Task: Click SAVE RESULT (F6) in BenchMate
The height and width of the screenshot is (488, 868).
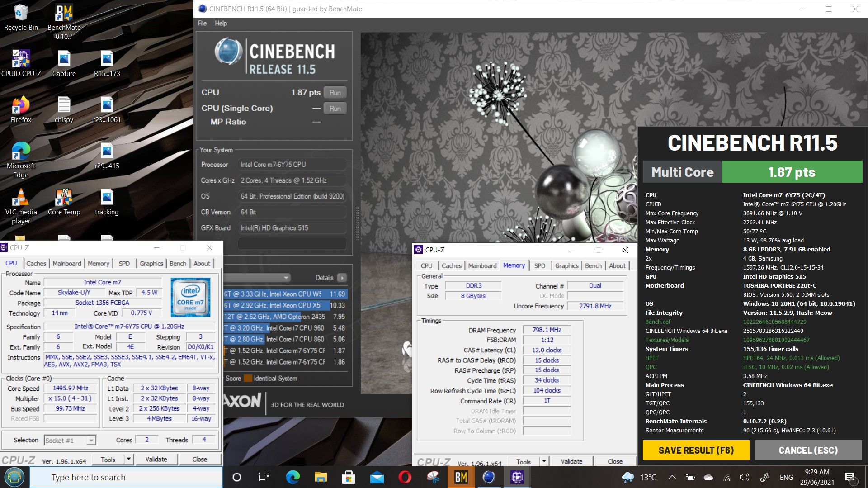Action: tap(696, 450)
